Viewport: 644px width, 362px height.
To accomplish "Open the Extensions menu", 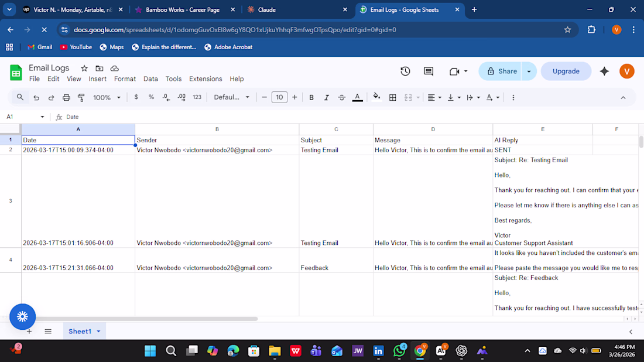I will tap(205, 78).
